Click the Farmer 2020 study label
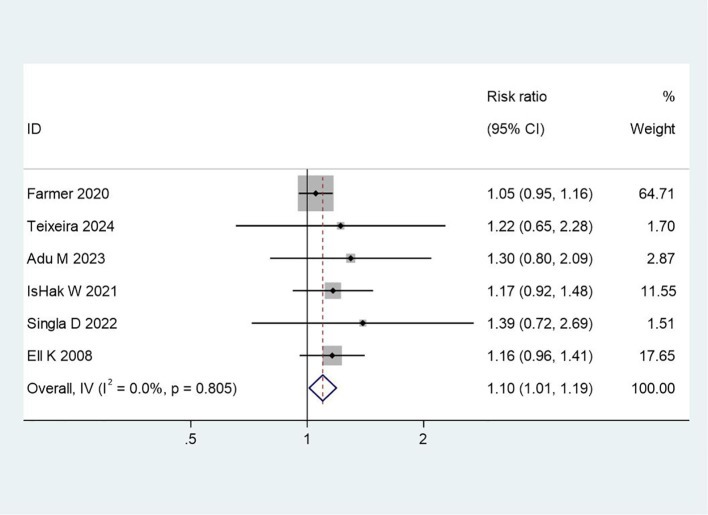The width and height of the screenshot is (708, 515). pos(68,194)
